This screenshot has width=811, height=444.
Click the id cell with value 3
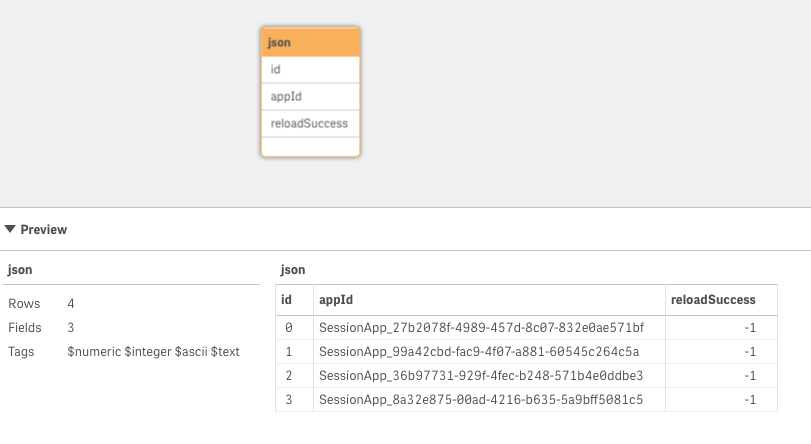coord(287,400)
